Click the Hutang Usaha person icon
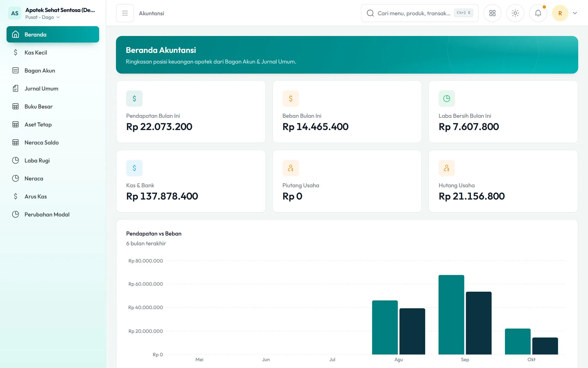Viewport: 588px width, 368px height. tap(447, 168)
